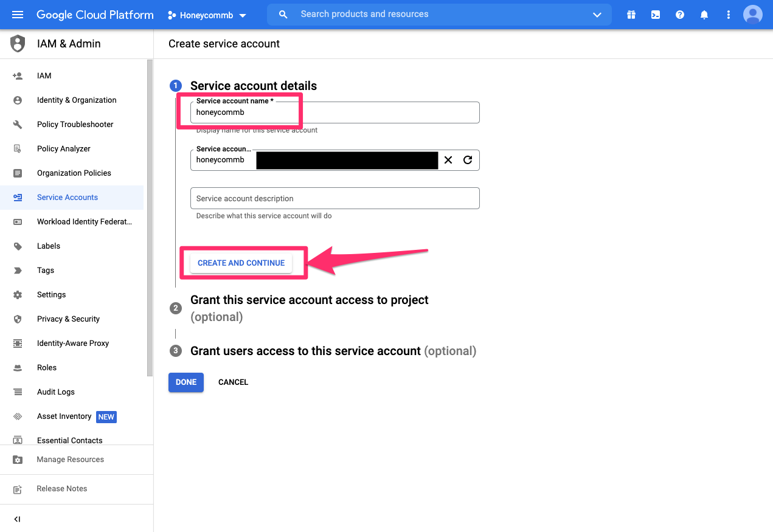Collapse the sidebar with chevron icon
773x532 pixels.
[17, 519]
